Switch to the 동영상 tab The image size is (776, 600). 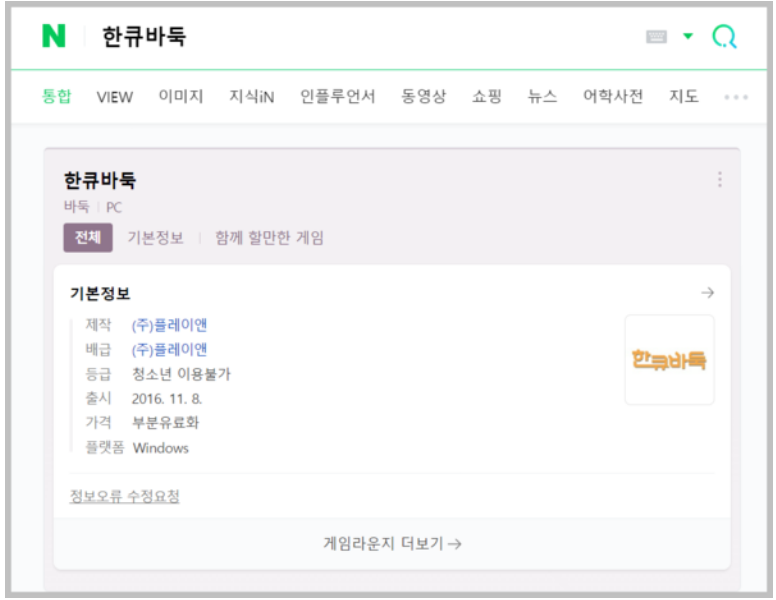tap(424, 96)
